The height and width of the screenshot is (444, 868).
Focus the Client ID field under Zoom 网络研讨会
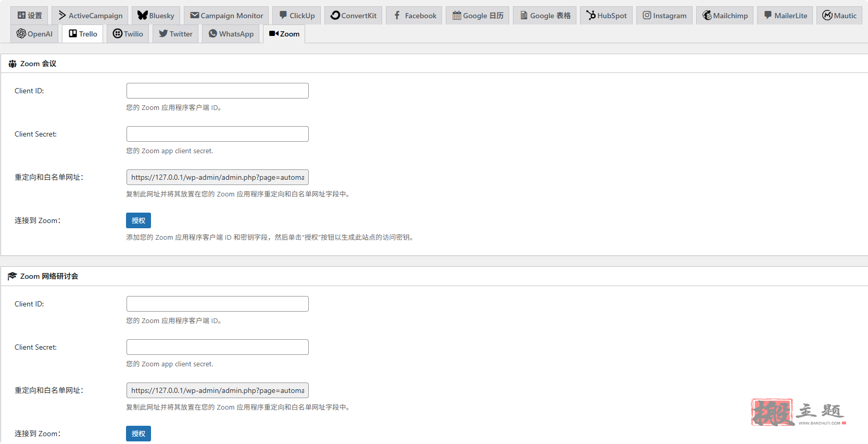[218, 304]
